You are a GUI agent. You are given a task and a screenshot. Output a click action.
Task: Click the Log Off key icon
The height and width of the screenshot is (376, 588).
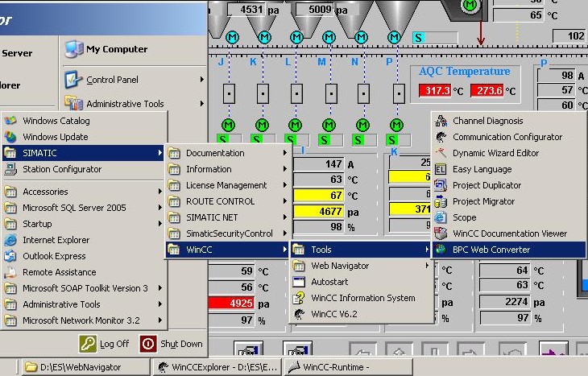point(88,344)
